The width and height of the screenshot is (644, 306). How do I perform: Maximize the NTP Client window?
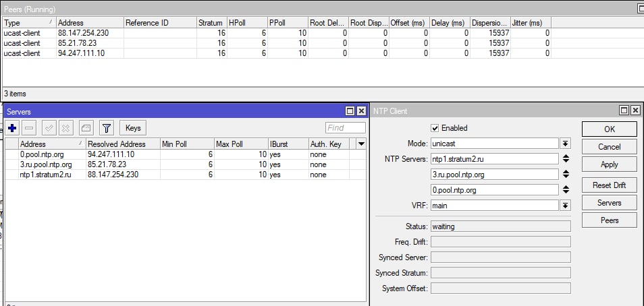tap(624, 111)
